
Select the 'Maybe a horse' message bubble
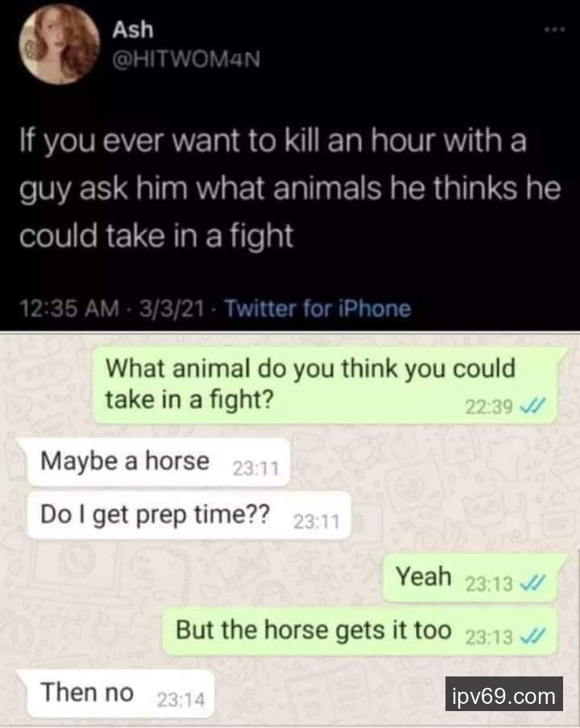(x=159, y=462)
